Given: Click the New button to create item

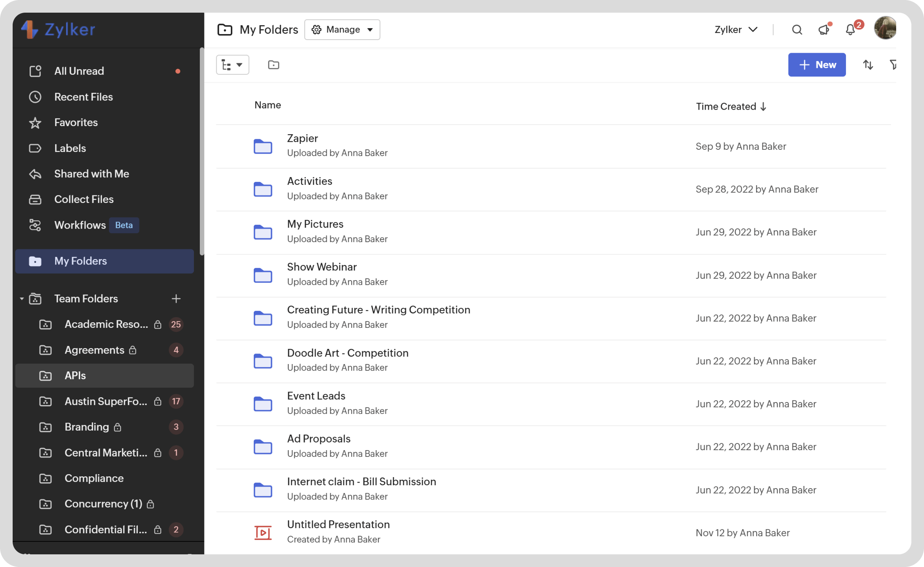Looking at the screenshot, I should click(817, 65).
